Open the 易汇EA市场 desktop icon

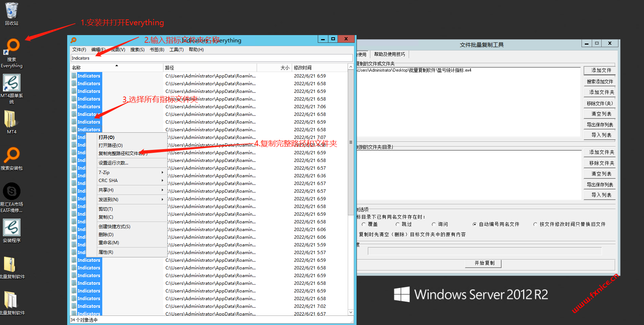coord(12,197)
